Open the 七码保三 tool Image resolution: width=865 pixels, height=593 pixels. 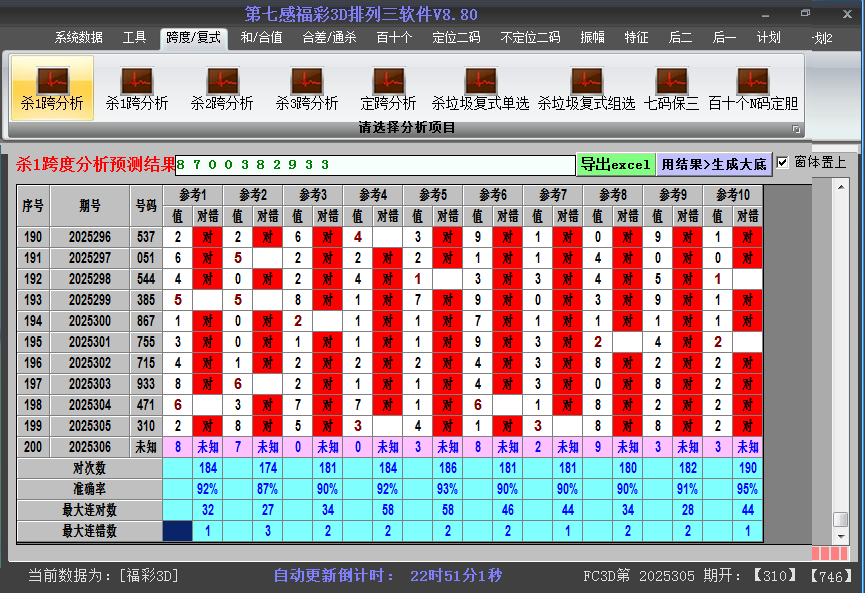[671, 87]
